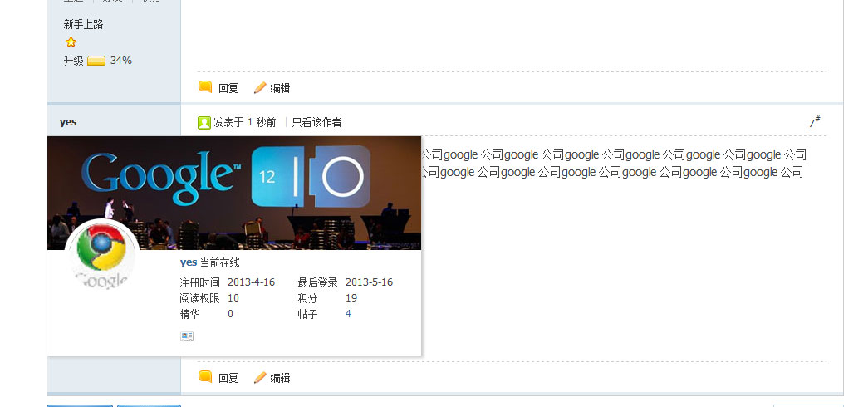Click the 积分 value 19

tap(351, 298)
